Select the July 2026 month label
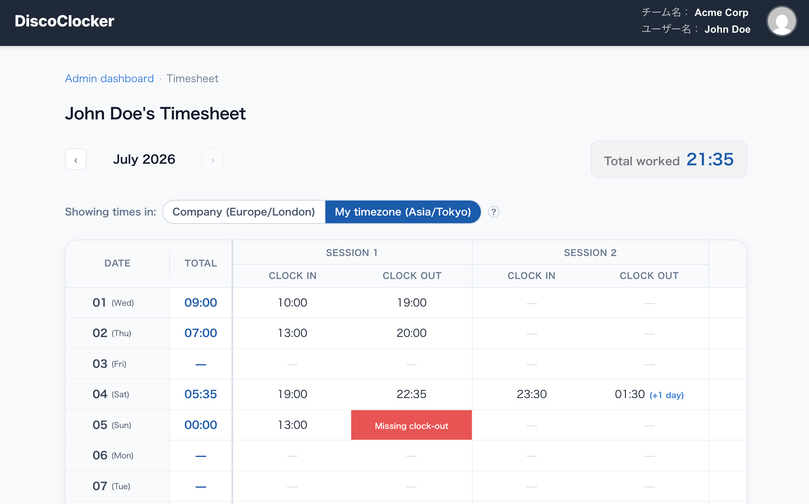Screen dimensions: 809x504 click(x=144, y=159)
